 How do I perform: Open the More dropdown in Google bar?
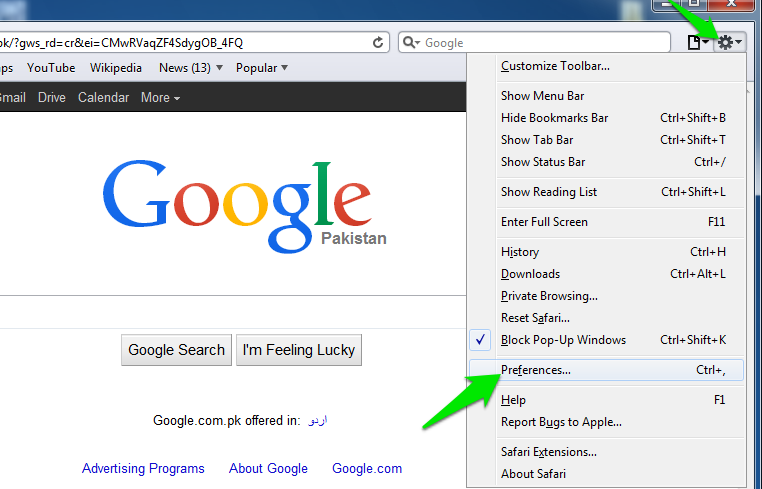pyautogui.click(x=160, y=97)
